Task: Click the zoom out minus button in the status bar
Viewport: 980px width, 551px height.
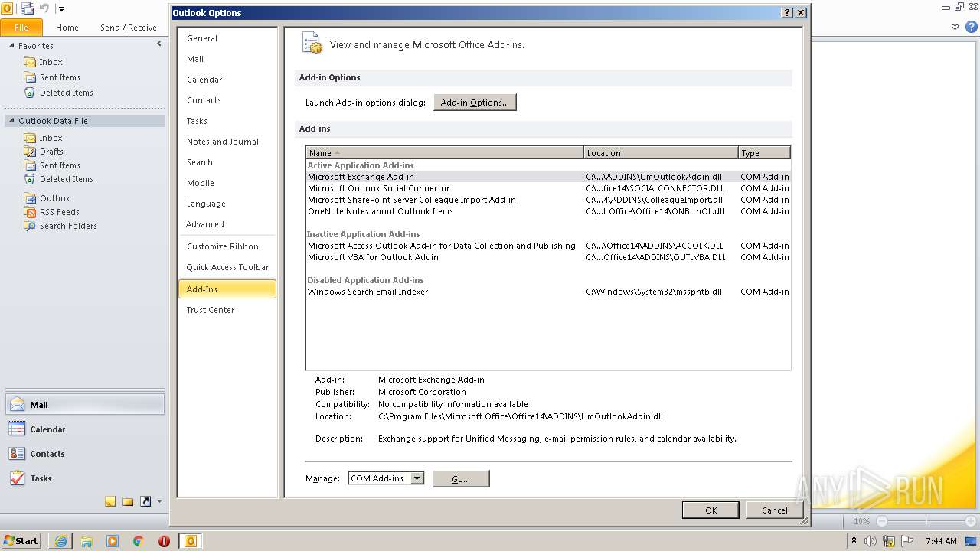Action: 882,520
